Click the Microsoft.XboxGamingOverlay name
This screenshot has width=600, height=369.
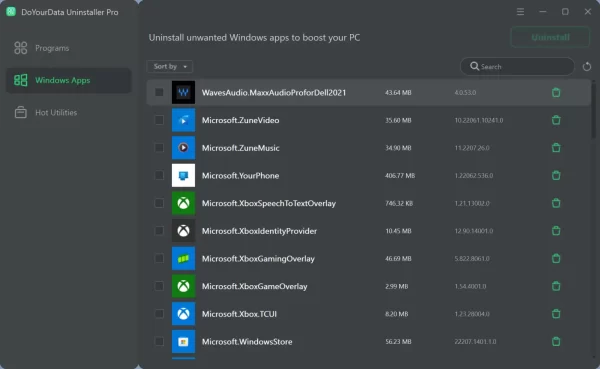pos(258,259)
